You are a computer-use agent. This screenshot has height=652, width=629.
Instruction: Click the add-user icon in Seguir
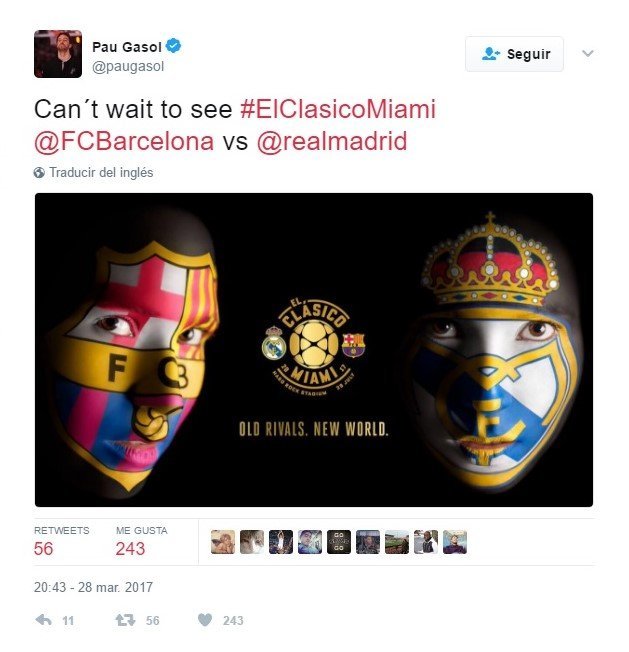(491, 54)
